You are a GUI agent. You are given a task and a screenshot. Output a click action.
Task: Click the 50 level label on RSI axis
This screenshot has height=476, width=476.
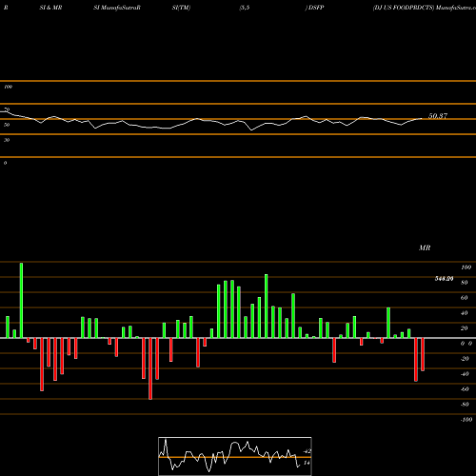click(x=7, y=125)
